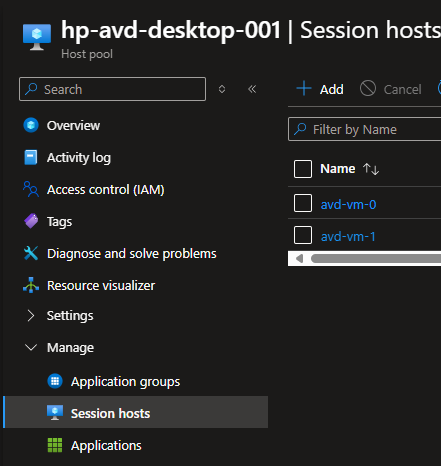Viewport: 441px width, 466px height.
Task: Click the Access control people icon
Action: pos(31,189)
